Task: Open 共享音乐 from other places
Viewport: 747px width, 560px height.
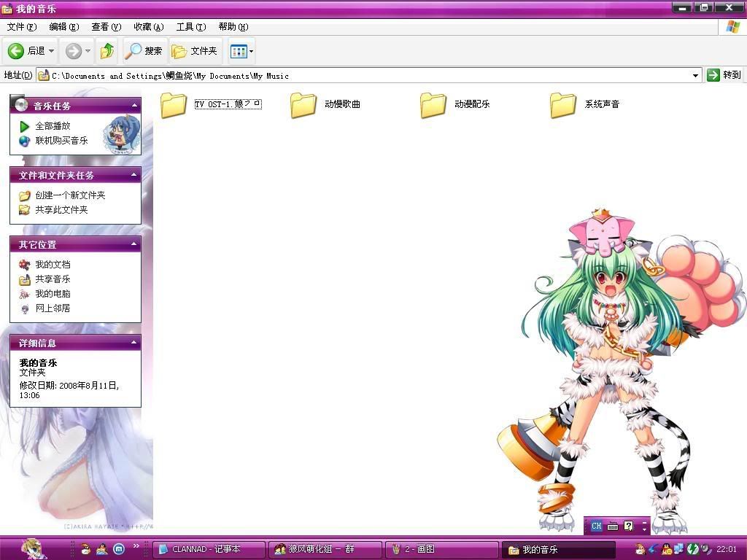Action: [x=53, y=279]
